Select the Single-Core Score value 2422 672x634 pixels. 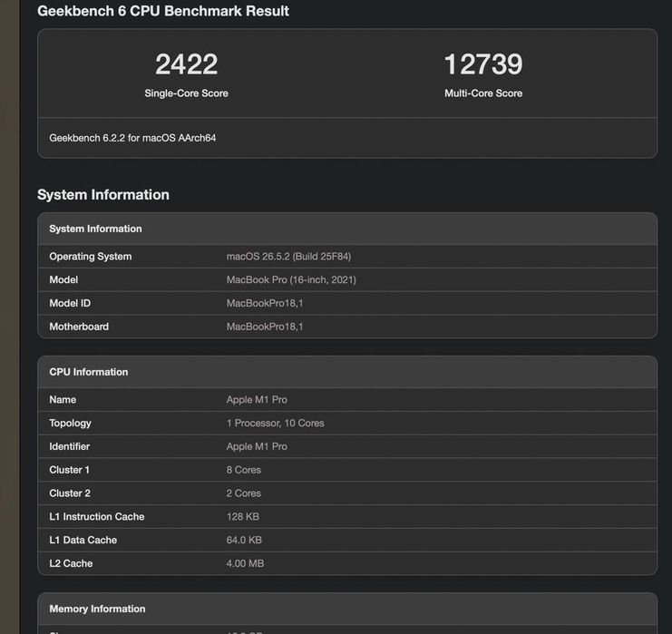coord(187,64)
